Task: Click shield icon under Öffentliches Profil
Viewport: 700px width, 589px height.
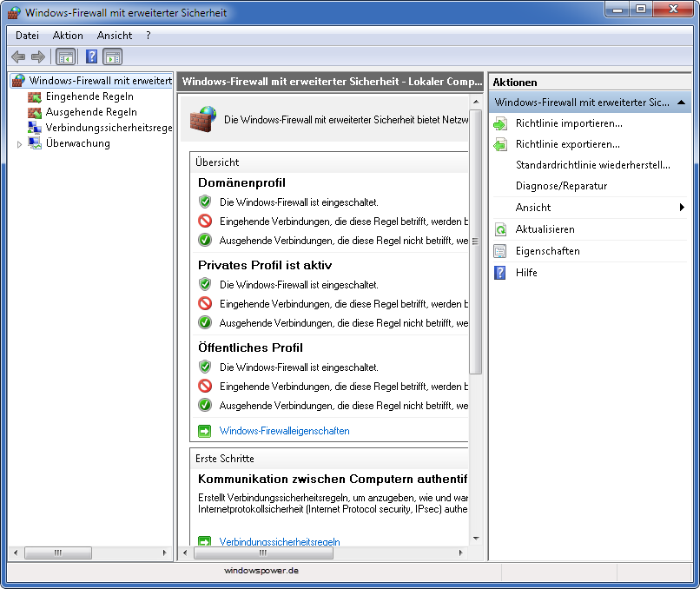Action: pos(205,367)
